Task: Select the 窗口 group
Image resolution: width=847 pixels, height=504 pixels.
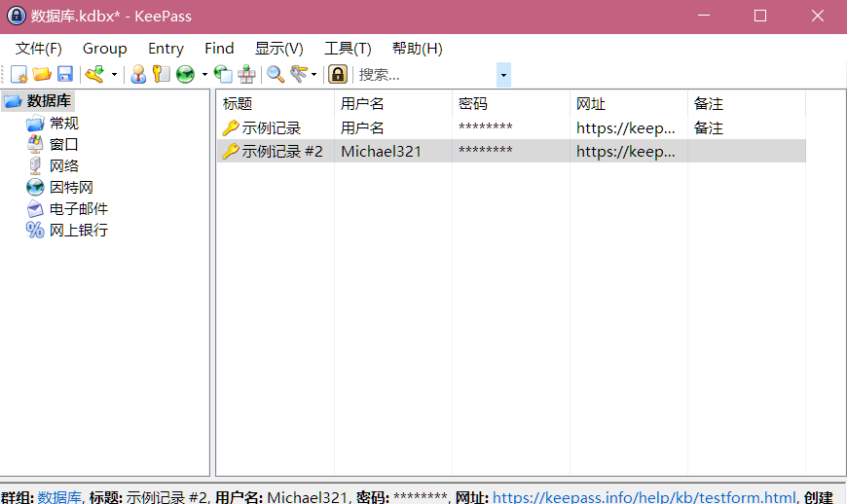Action: (x=63, y=145)
